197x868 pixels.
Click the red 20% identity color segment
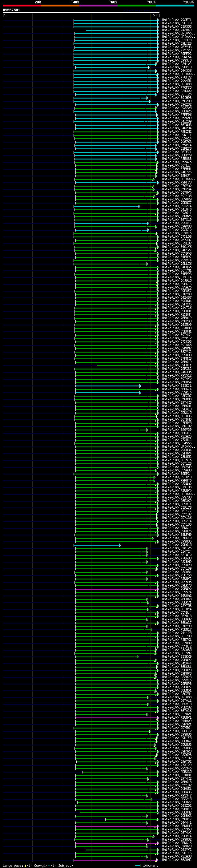click(x=22, y=6)
